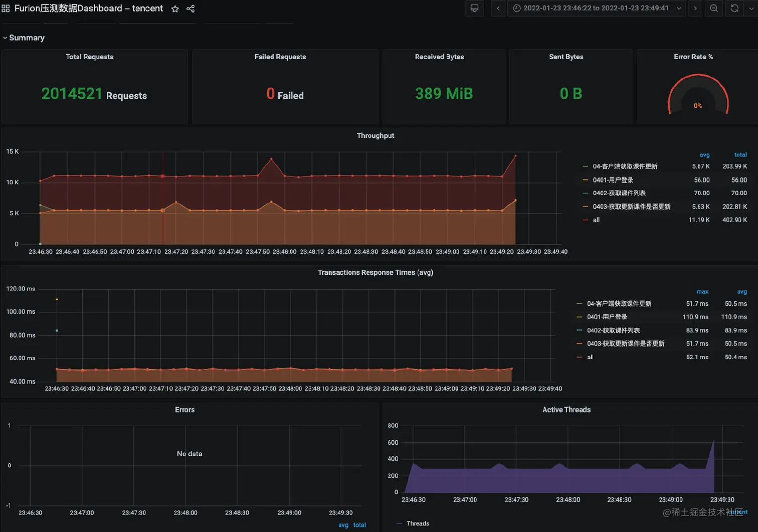
Task: Click color marker of all in Throughput legend
Action: tap(586, 220)
